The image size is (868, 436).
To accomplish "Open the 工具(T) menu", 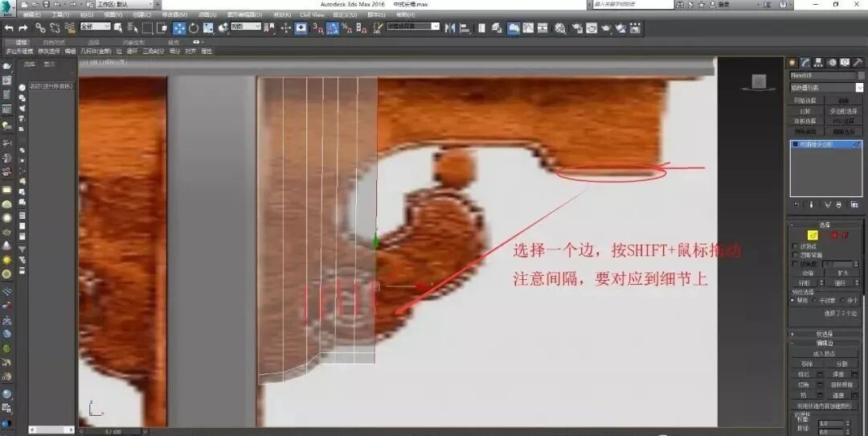I will click(60, 15).
